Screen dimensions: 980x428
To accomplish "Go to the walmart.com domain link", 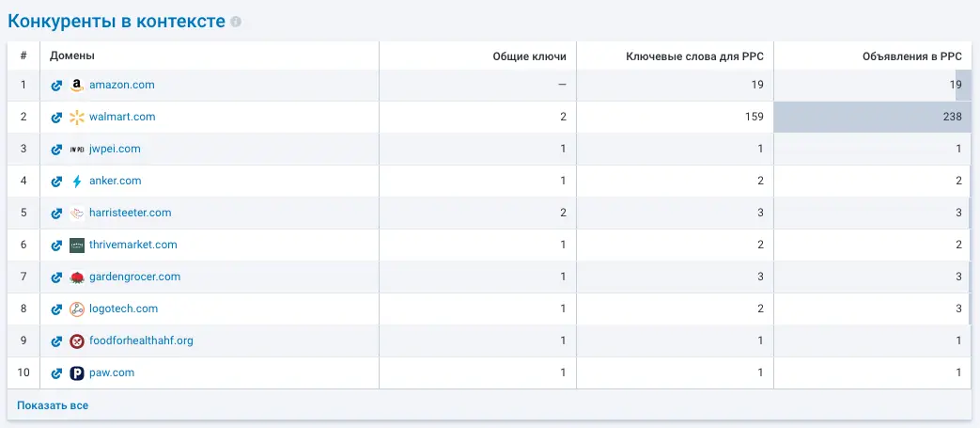I will coord(122,118).
